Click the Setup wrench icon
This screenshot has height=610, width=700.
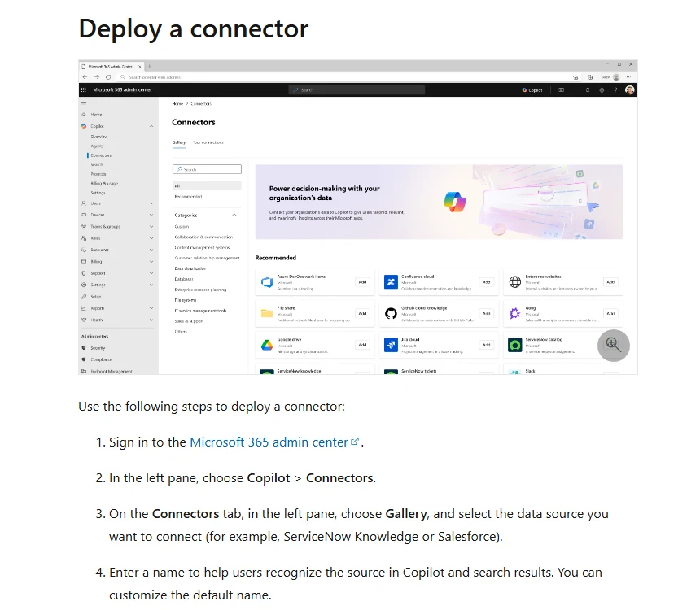[x=84, y=297]
